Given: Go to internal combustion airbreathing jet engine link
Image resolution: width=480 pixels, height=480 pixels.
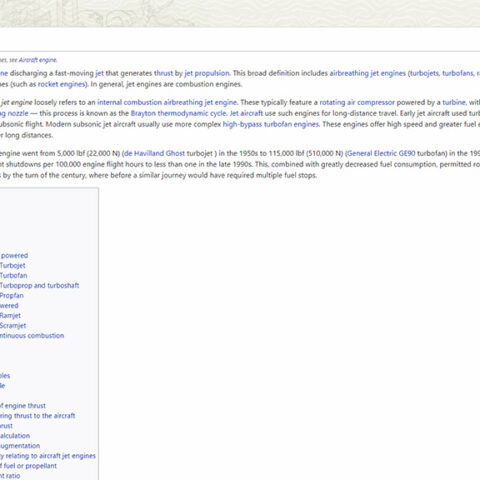Looking at the screenshot, I should point(167,102).
